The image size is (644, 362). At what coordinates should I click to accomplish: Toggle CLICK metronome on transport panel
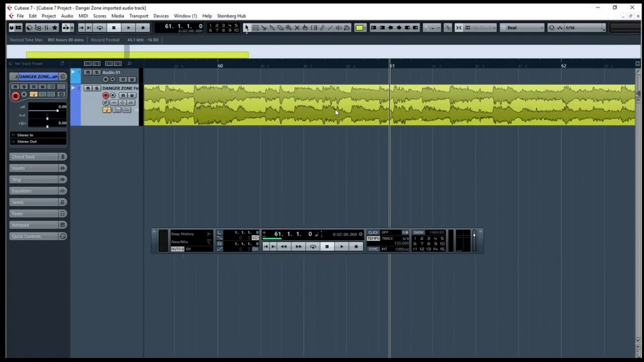pyautogui.click(x=373, y=232)
